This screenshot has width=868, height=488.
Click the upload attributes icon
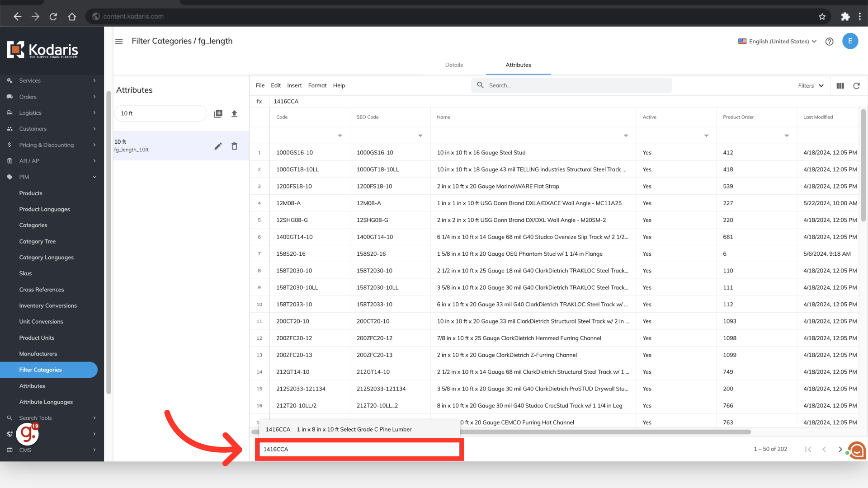[x=234, y=114]
